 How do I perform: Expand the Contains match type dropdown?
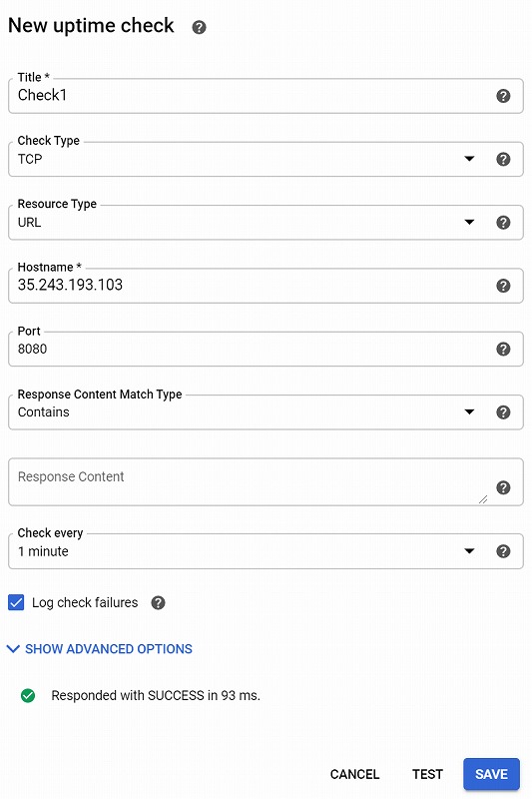point(239,412)
